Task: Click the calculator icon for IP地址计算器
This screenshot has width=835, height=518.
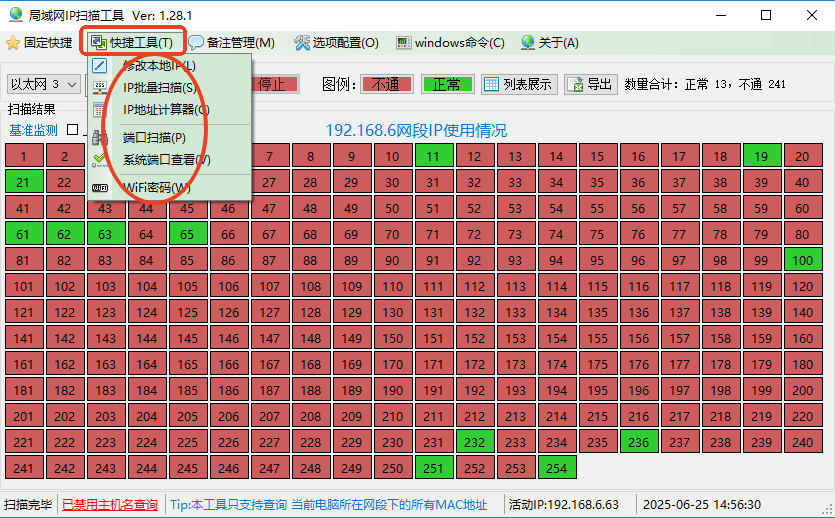Action: (100, 110)
